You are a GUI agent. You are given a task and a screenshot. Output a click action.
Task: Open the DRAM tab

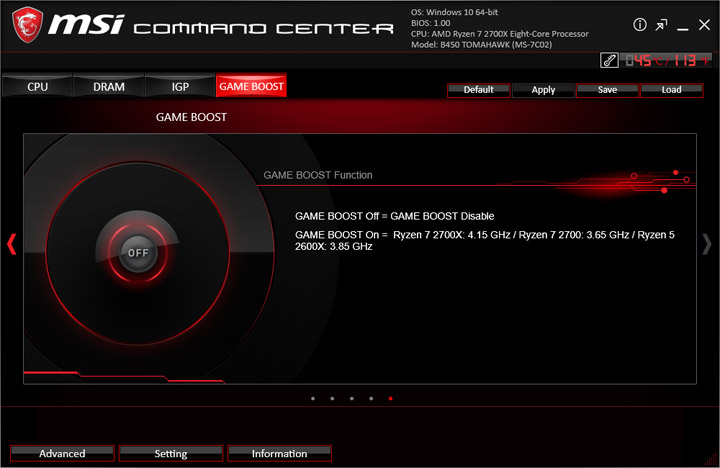(109, 86)
